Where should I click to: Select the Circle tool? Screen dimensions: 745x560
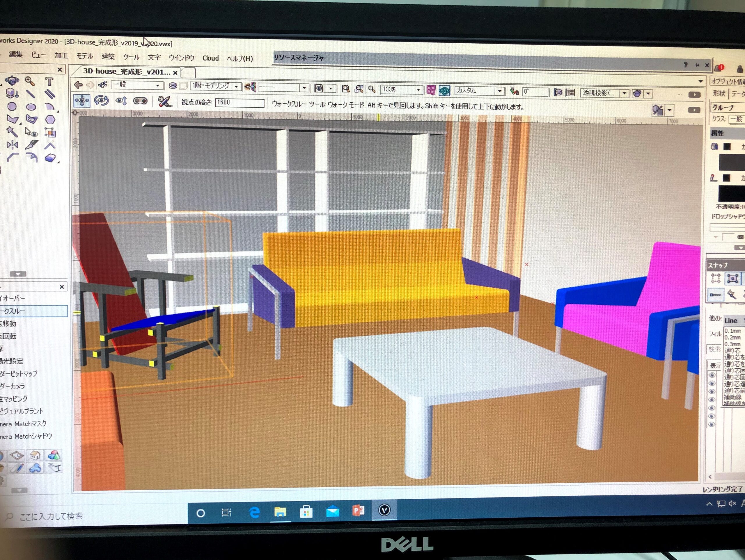12,107
